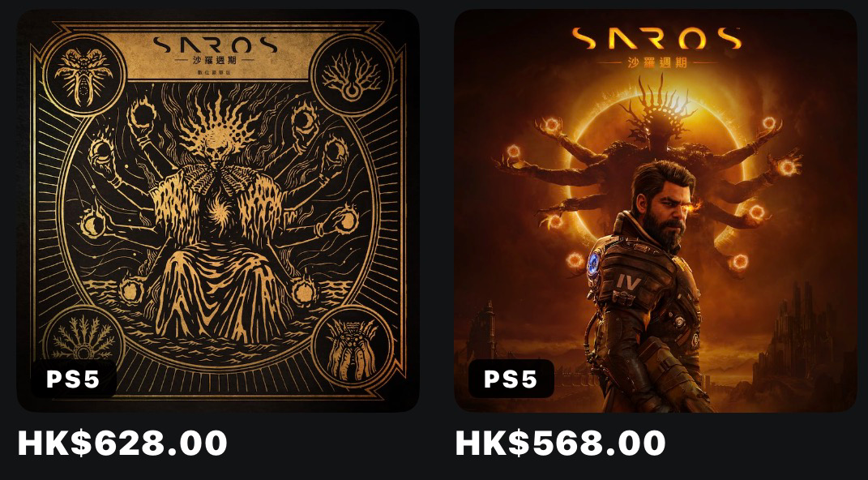Screen dimensions: 868x480
Task: Click the tentacled creature emblem on the gold cover
Action: [x=352, y=347]
